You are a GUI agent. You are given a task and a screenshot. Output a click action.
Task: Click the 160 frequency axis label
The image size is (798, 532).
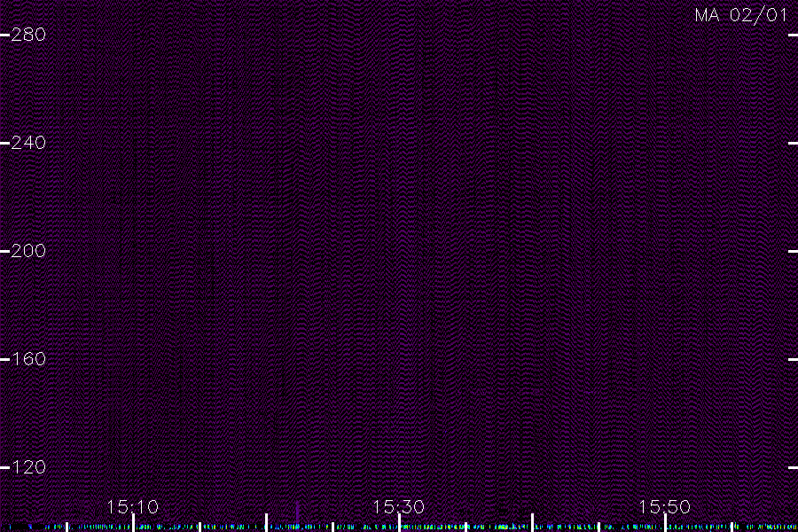28,359
